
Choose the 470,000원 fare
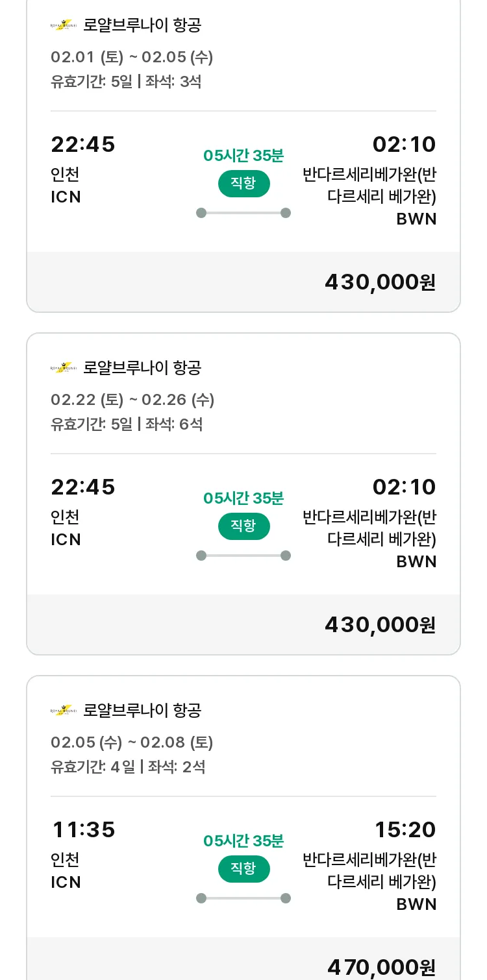coord(381,967)
